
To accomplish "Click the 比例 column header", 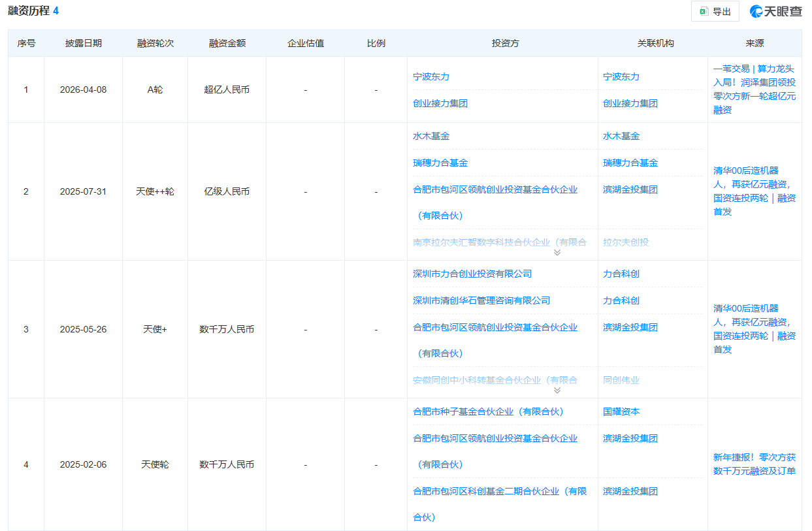I will pyautogui.click(x=376, y=43).
